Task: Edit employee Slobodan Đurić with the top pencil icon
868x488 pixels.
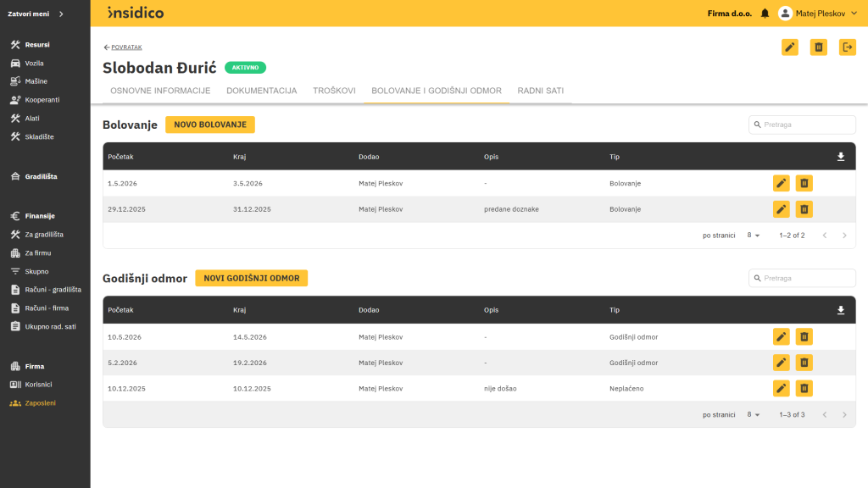Action: point(789,47)
